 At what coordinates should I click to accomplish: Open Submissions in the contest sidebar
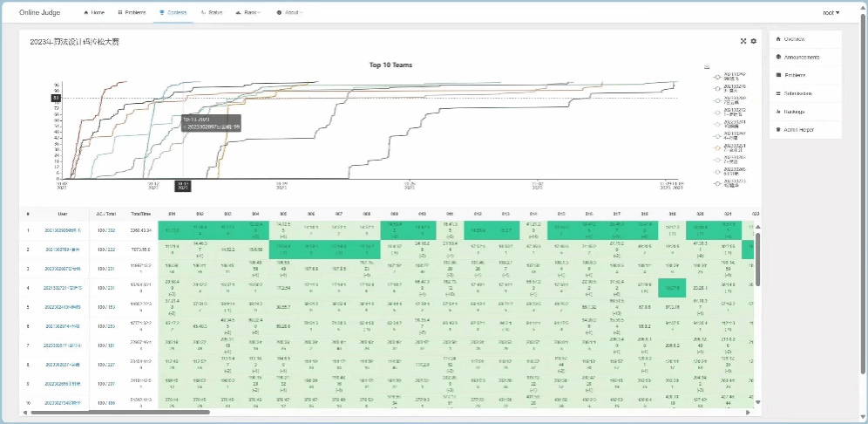[797, 93]
